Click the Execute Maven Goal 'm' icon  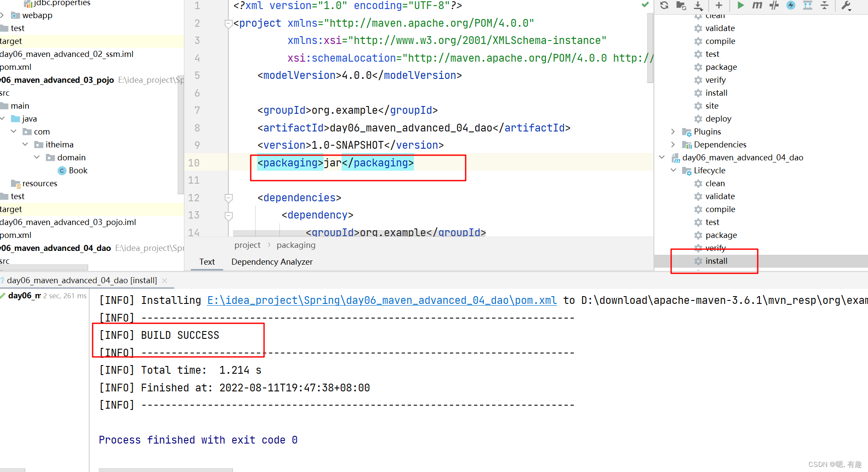tap(757, 5)
